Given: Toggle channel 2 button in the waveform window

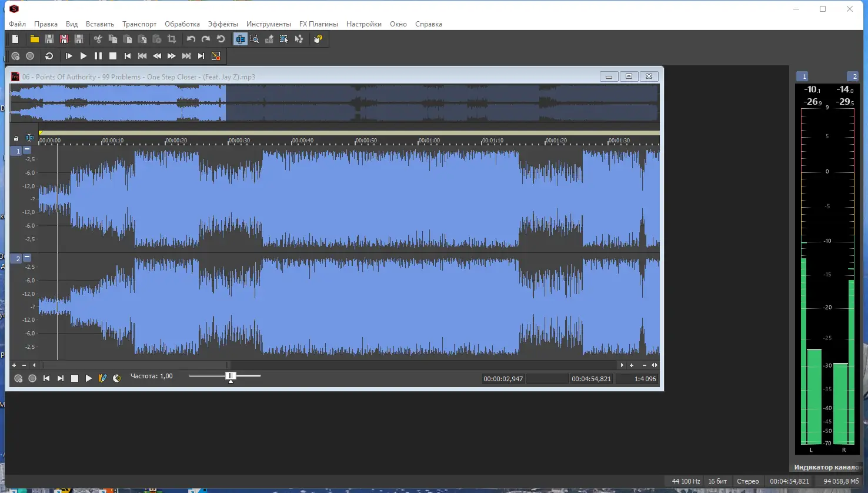Looking at the screenshot, I should (x=16, y=259).
